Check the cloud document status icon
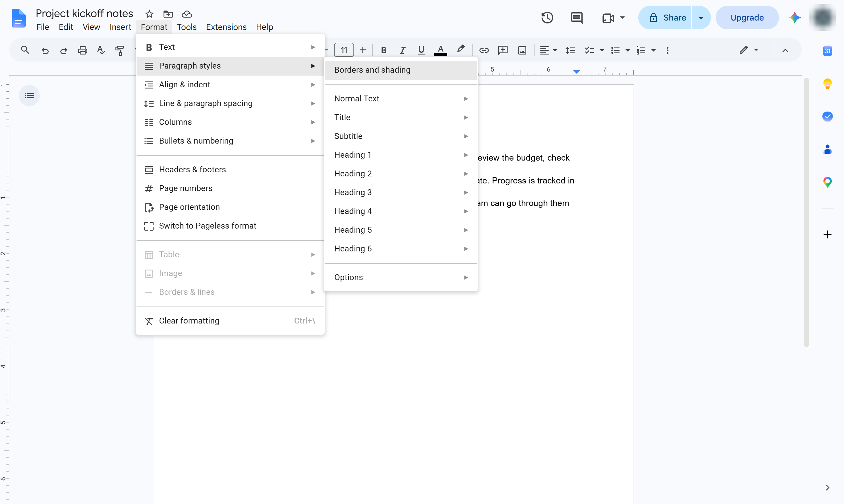 [x=187, y=14]
